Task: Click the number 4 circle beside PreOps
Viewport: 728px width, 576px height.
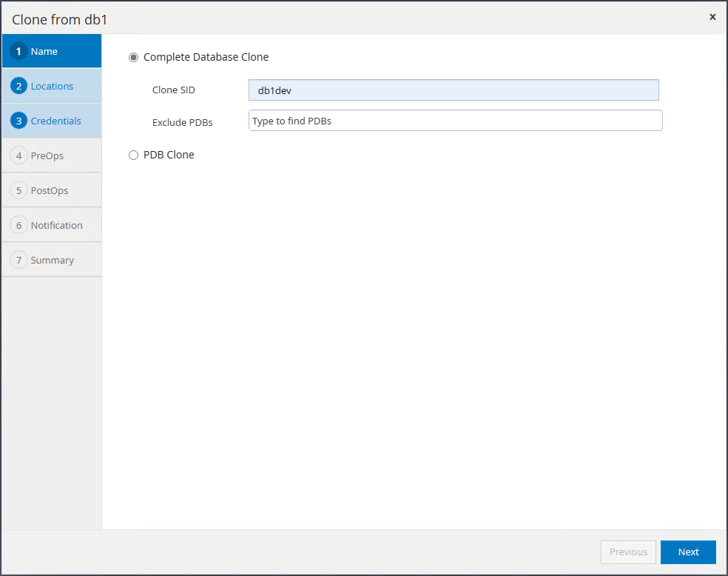Action: pos(19,155)
